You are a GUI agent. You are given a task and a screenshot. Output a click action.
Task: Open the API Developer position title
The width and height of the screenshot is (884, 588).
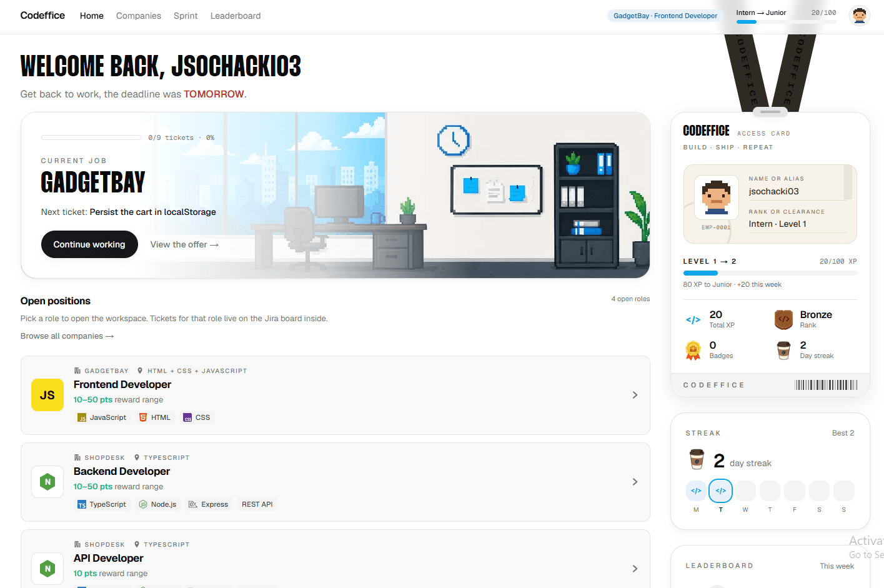[109, 558]
